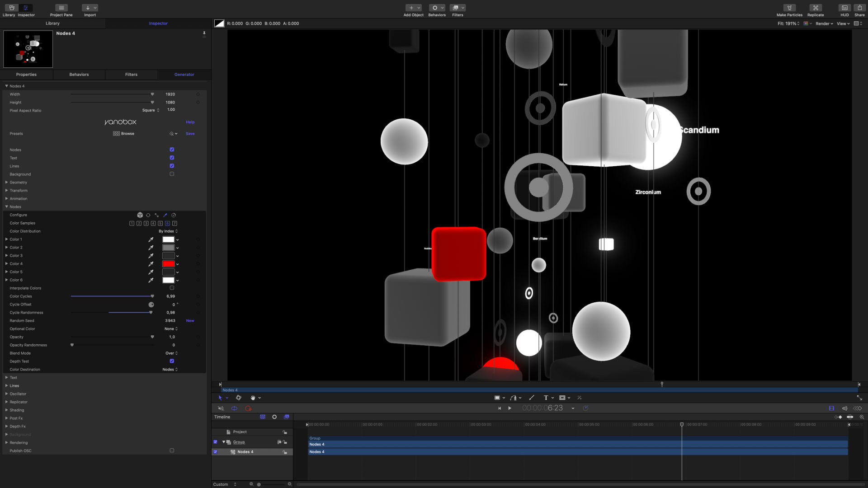Expand the Transform section

pos(6,191)
